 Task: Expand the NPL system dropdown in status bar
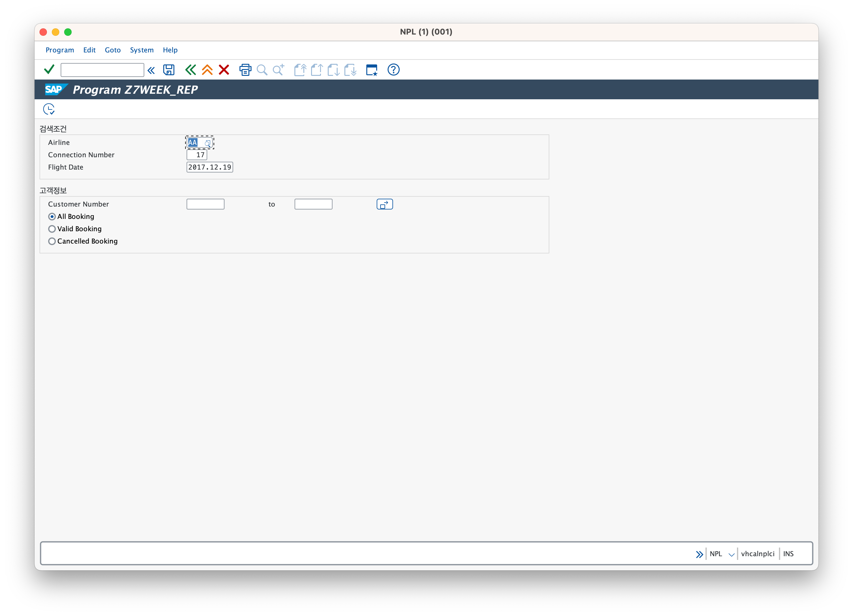731,554
